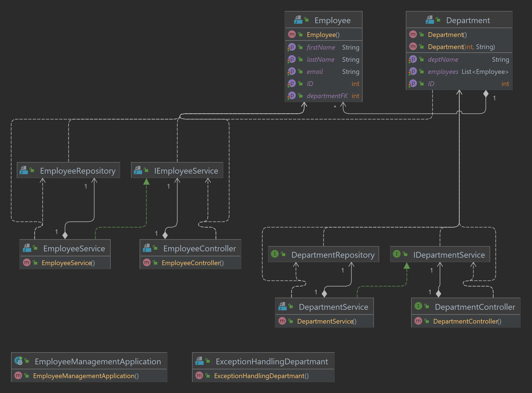This screenshot has width=532, height=393.
Task: Click the method icon next to Employee() constructor
Action: [x=292, y=34]
